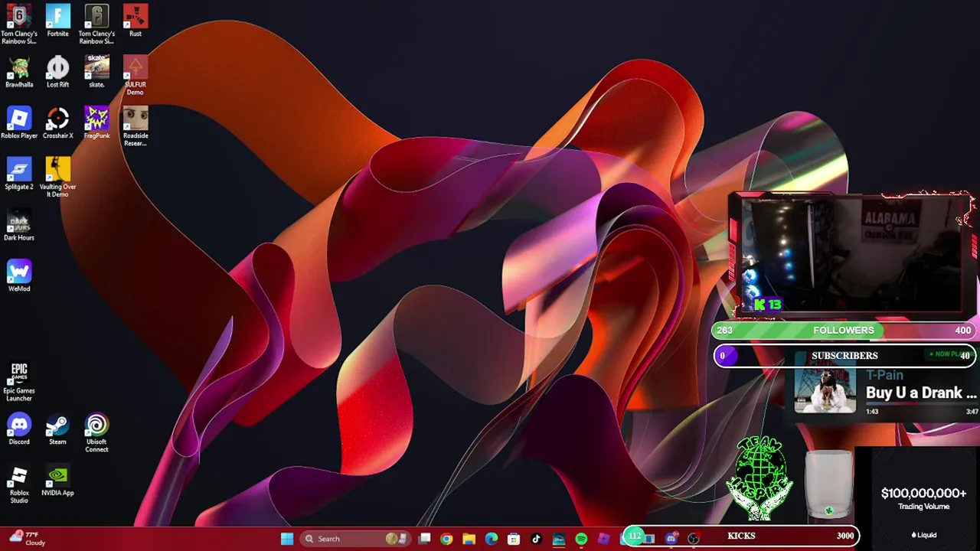Launch Steam from the desktop
This screenshot has height=551, width=980.
[x=57, y=429]
